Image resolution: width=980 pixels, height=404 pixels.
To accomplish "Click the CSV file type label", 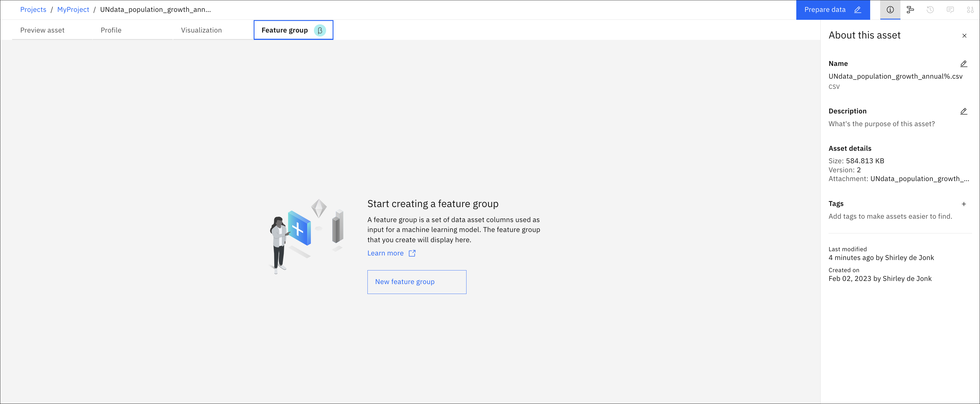I will pyautogui.click(x=834, y=87).
